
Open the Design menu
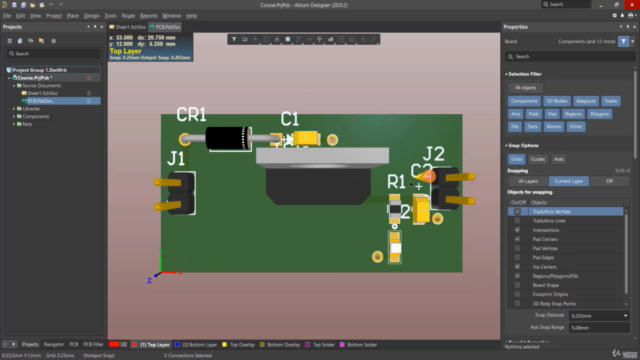click(91, 16)
